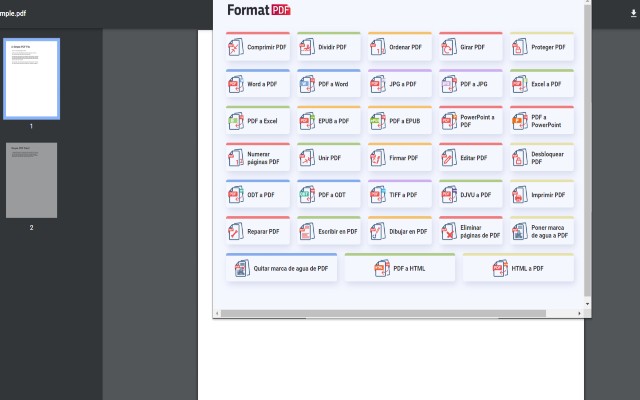640x400 pixels.
Task: Click the Word a PDF icon
Action: [x=236, y=84]
